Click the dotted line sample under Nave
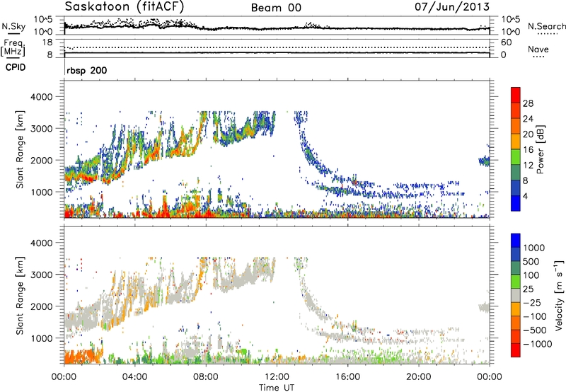Screen dimensions: 566x392 (539, 57)
